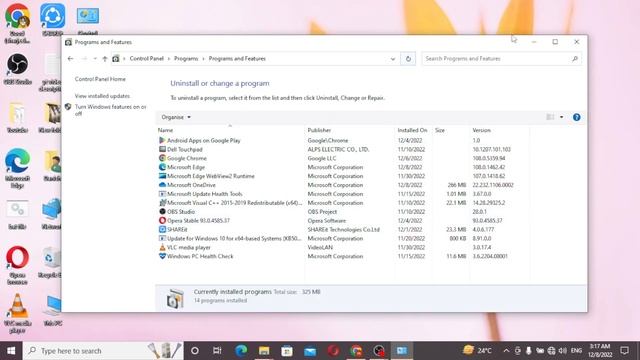The height and width of the screenshot is (360, 640).
Task: Open the Opera Browser desktop shortcut
Action: [17, 265]
